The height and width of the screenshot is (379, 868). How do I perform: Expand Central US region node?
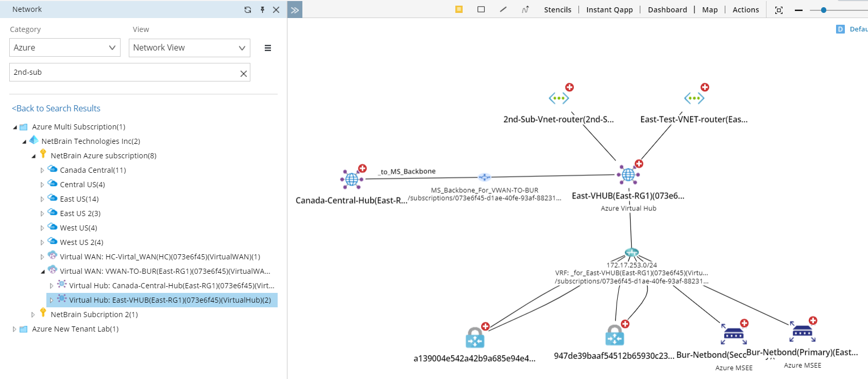[x=42, y=185]
